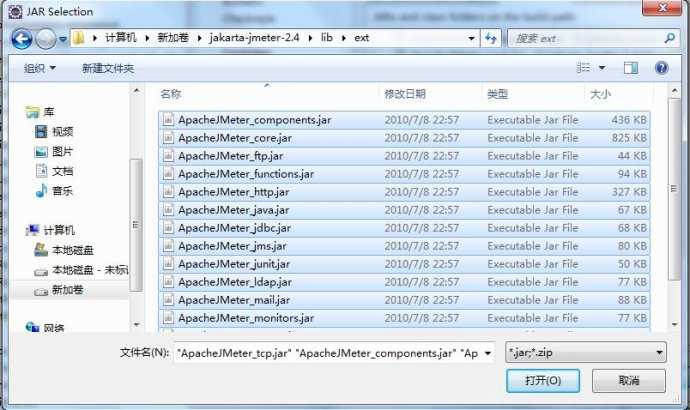Image resolution: width=690 pixels, height=410 pixels.
Task: Click the 取消 button
Action: pos(628,381)
